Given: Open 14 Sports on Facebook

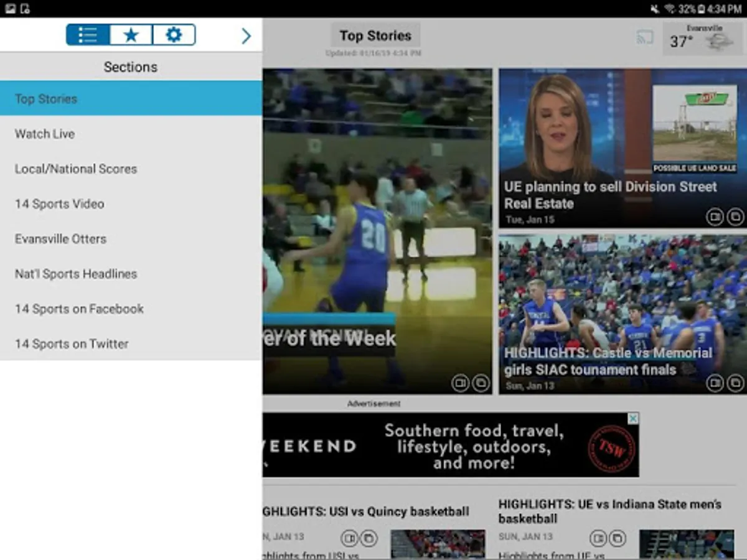Looking at the screenshot, I should (131, 309).
